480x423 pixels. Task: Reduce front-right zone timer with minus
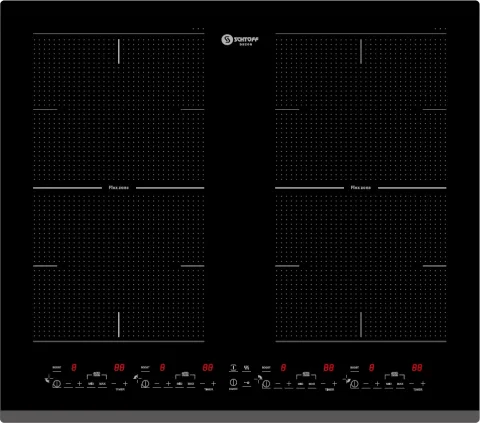click(x=411, y=384)
